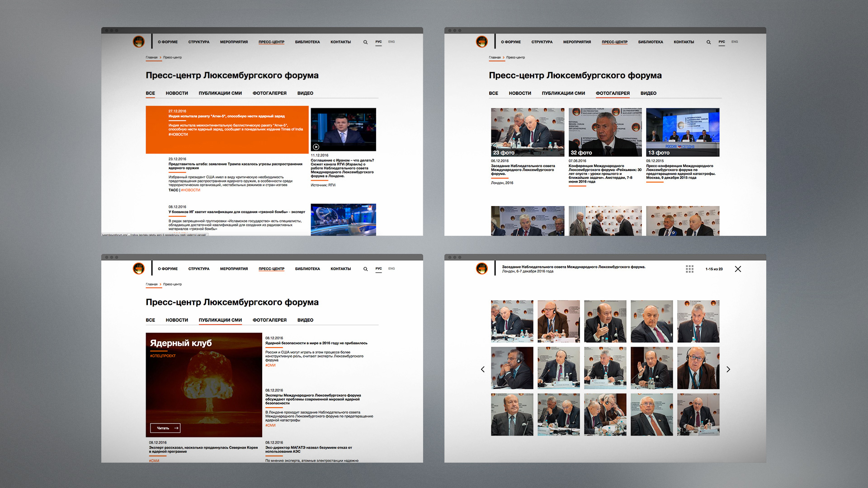Click Главная breadcrumb in top-left window
Viewport: 868px width, 488px height.
click(151, 57)
